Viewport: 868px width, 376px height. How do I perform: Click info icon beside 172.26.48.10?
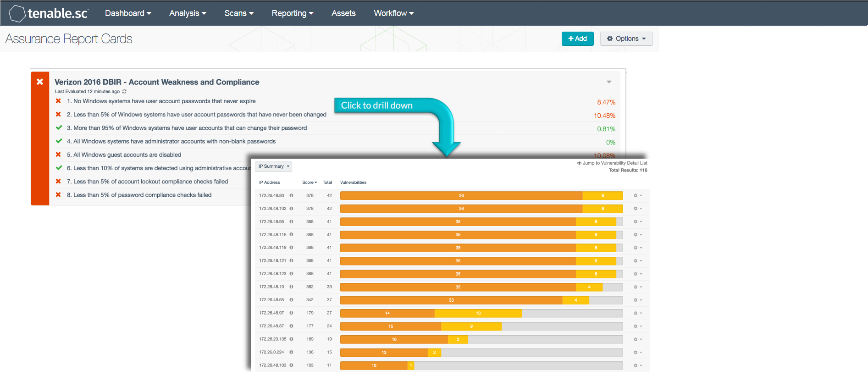pos(291,287)
